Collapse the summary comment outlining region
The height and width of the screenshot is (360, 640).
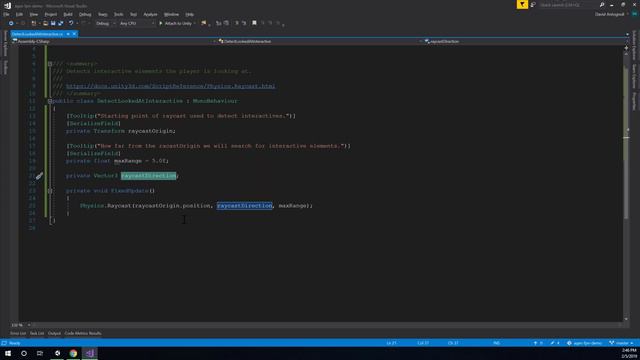coord(50,64)
